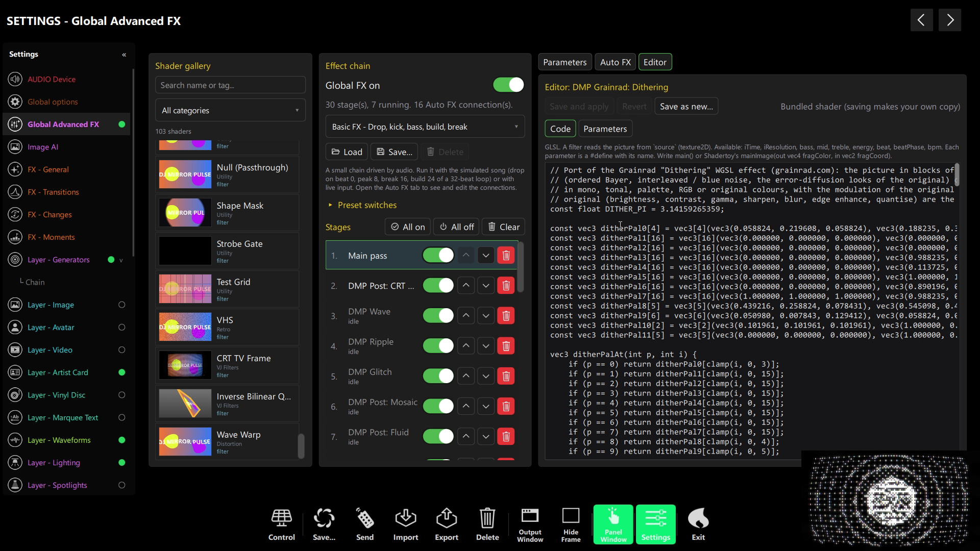The width and height of the screenshot is (980, 551).
Task: Go to the next settings page arrow
Action: 950,20
